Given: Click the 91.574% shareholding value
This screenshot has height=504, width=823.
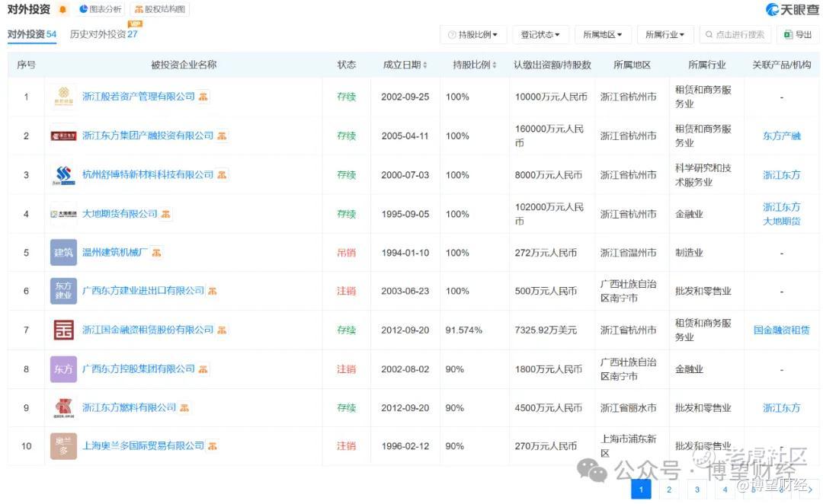Looking at the screenshot, I should tap(464, 330).
